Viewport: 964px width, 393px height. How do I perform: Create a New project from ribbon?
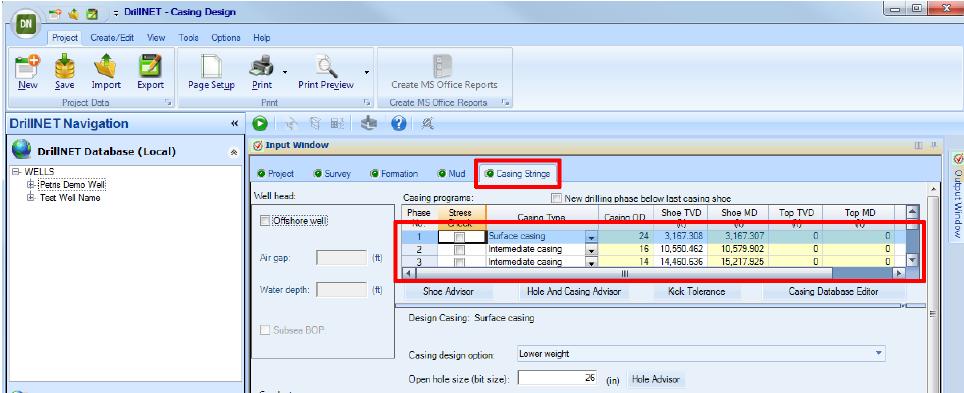[28, 73]
